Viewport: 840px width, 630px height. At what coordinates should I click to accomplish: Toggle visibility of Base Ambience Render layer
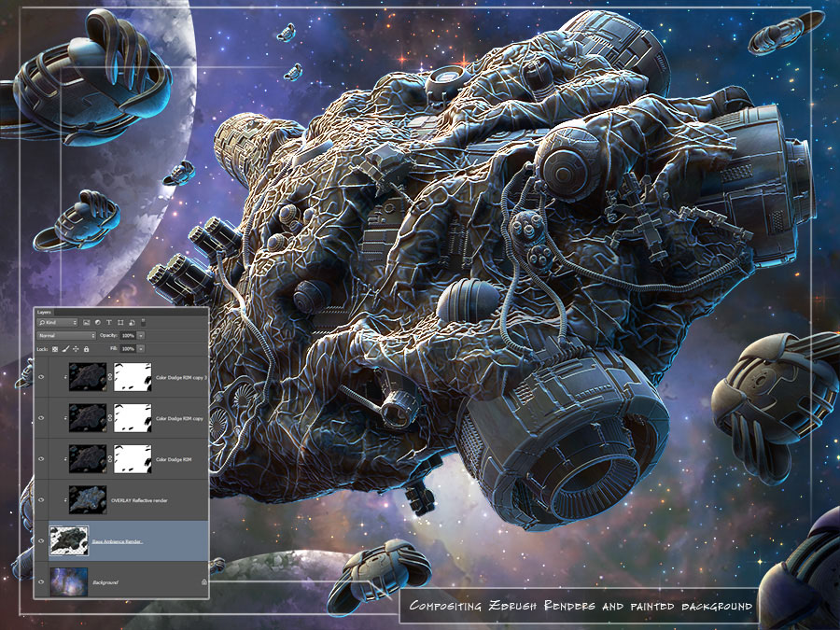coord(41,541)
